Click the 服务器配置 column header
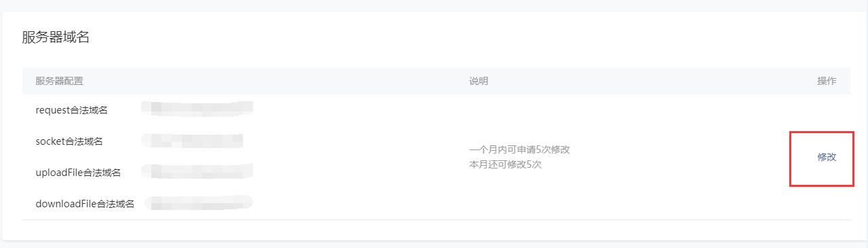The image size is (868, 248). click(60, 81)
